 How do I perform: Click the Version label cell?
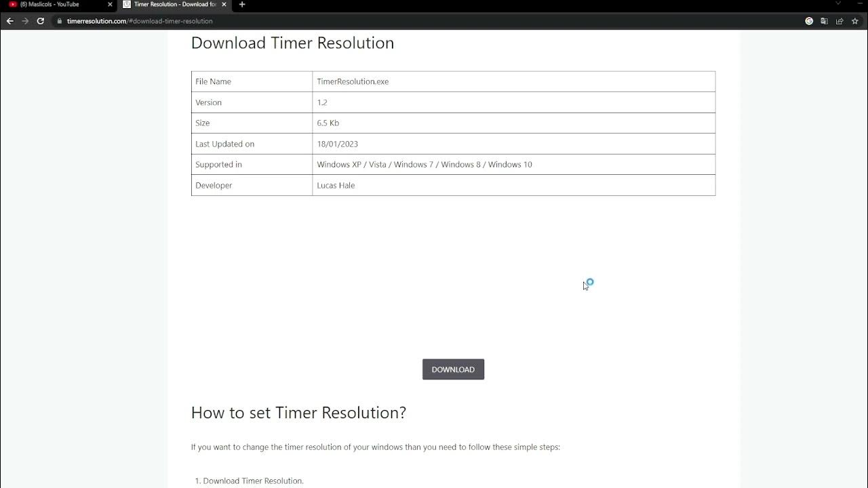coord(252,102)
